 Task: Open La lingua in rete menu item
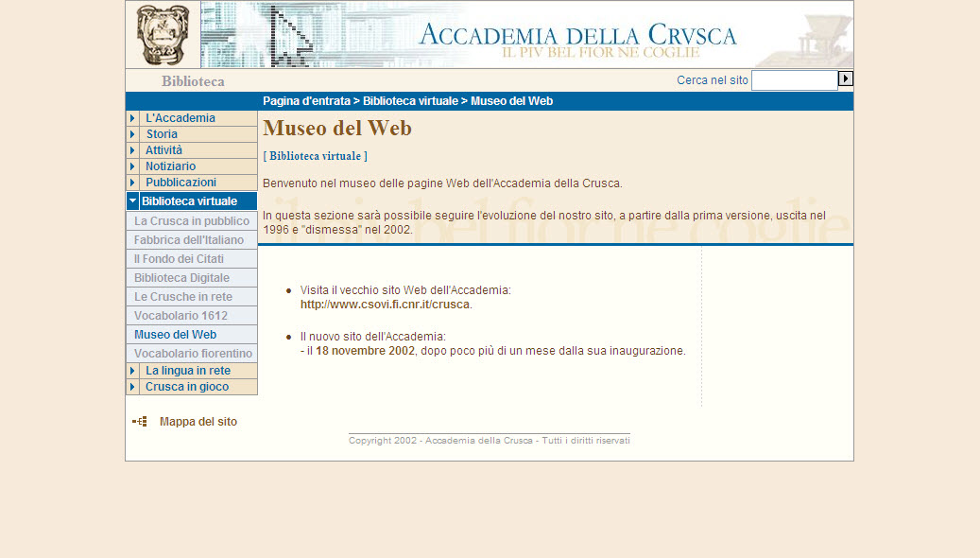click(188, 371)
